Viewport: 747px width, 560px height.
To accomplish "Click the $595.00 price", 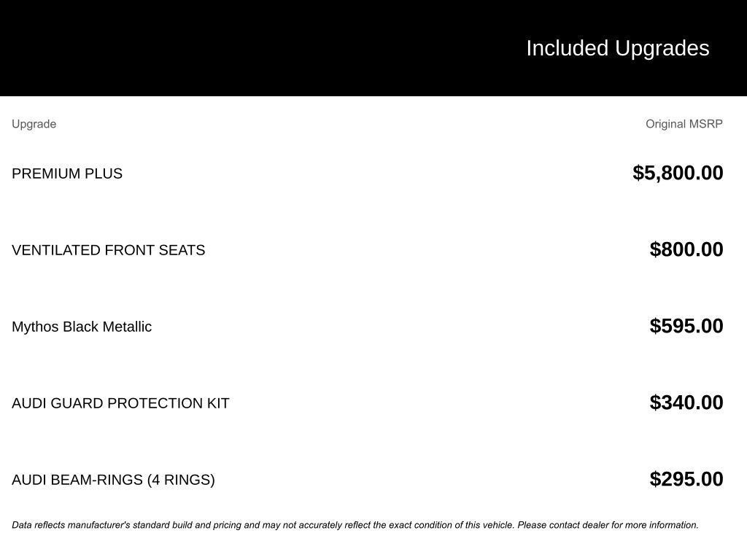I will pos(686,326).
